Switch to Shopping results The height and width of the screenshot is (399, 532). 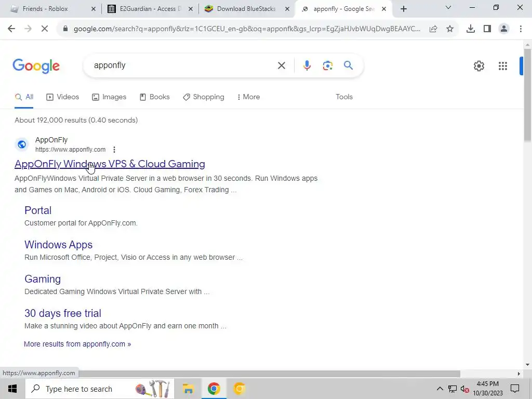[204, 97]
